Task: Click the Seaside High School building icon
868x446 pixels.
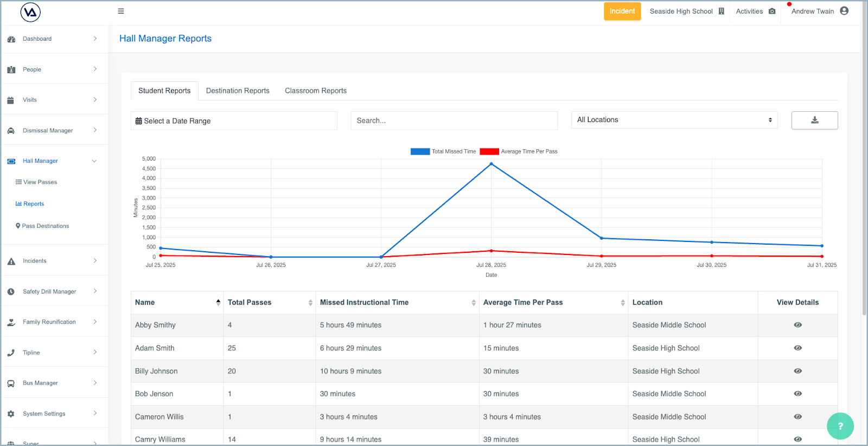Action: click(722, 11)
